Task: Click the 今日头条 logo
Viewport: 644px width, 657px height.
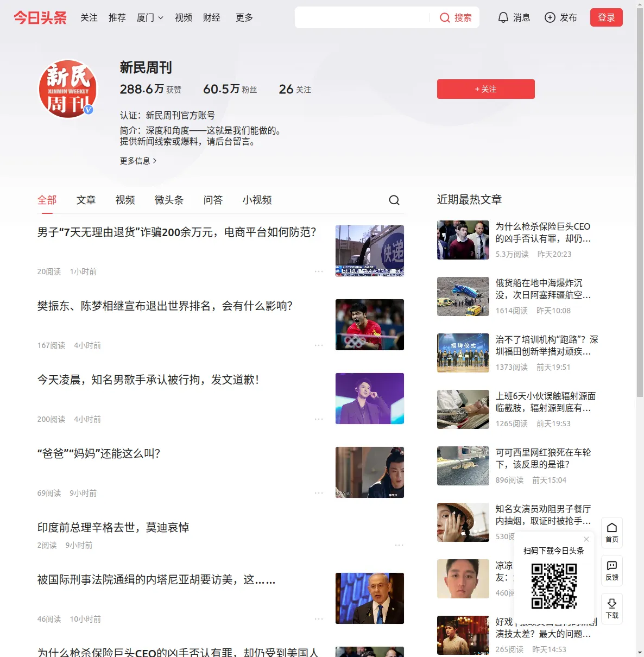Action: [x=40, y=17]
